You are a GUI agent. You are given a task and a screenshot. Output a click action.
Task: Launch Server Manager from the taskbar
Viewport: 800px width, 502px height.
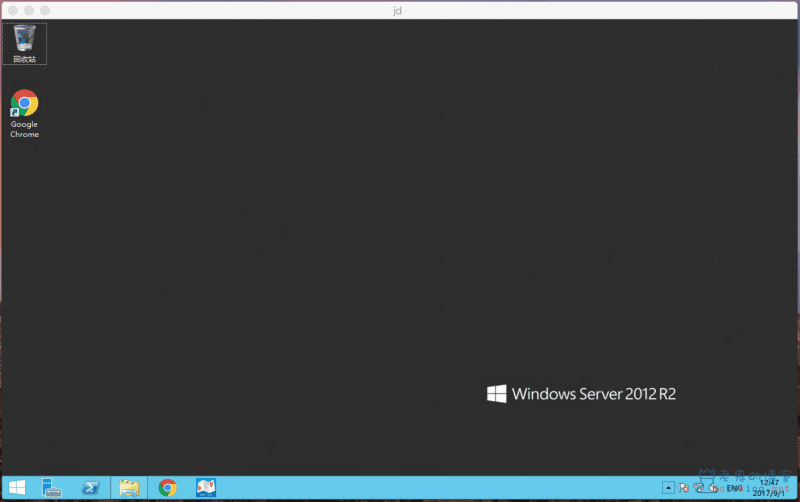(x=52, y=488)
